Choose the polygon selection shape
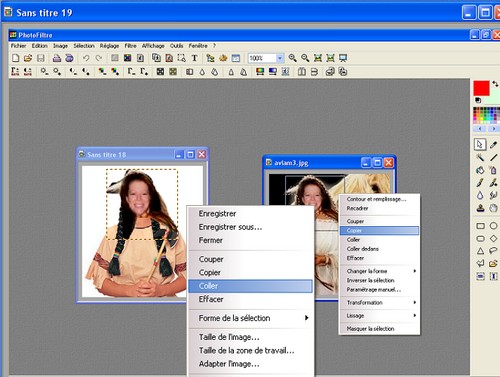Viewport: 500px width, 377px height. [x=480, y=264]
